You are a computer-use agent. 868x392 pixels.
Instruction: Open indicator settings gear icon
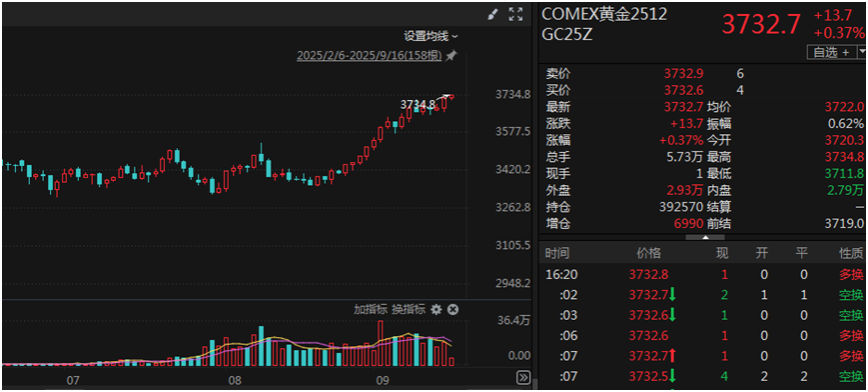tap(436, 309)
